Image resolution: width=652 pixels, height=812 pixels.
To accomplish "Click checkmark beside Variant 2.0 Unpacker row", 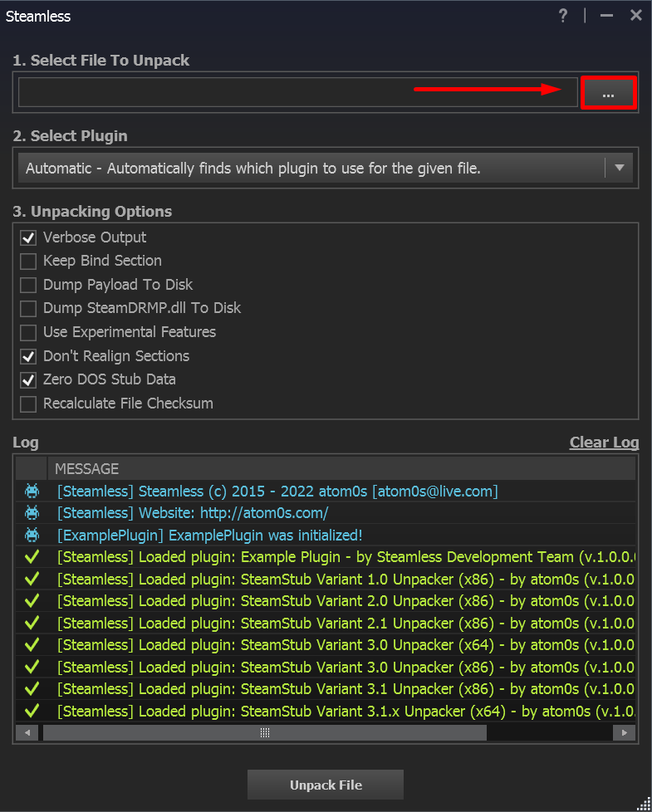I will pos(32,601).
